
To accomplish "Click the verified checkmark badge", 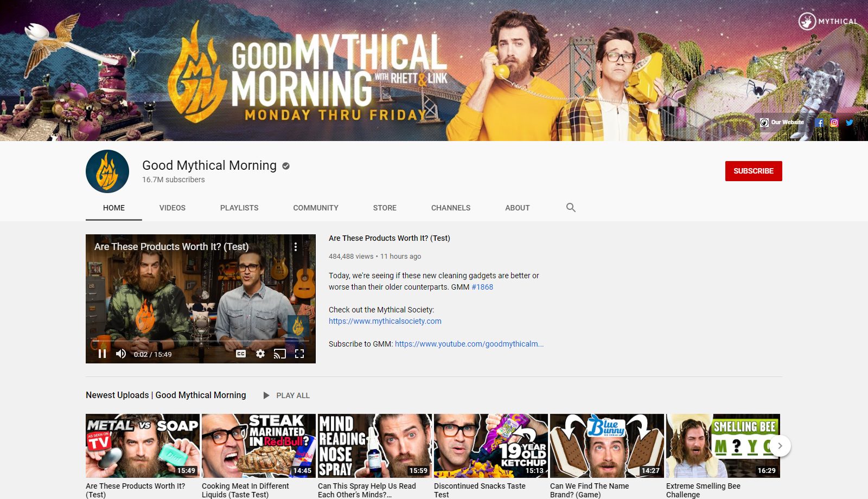I will point(286,166).
